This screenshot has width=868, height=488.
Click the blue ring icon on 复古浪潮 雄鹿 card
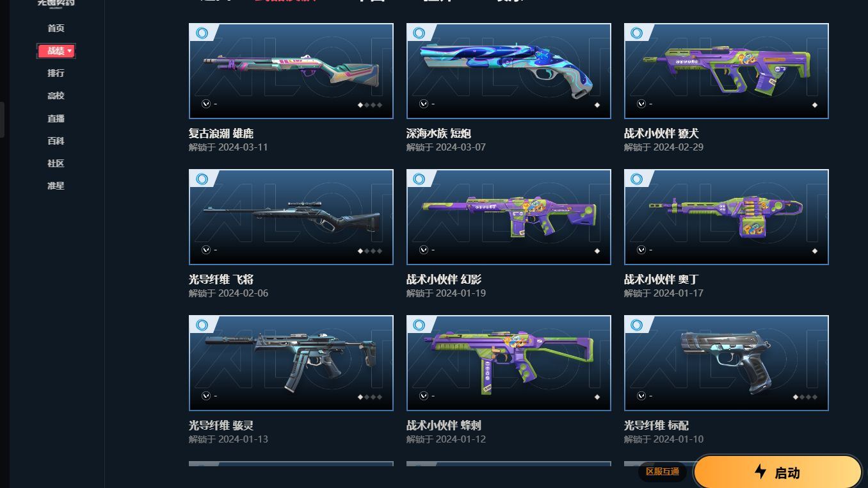tap(202, 33)
